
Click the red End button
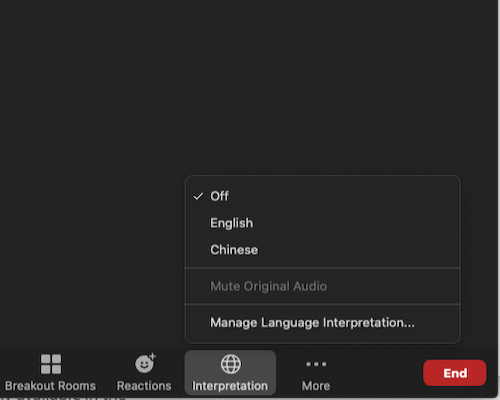tap(455, 373)
